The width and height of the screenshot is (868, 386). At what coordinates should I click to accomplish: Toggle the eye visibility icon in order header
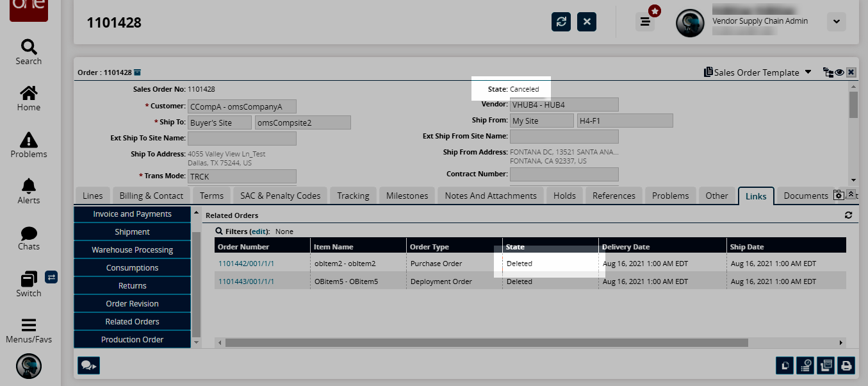pos(839,72)
